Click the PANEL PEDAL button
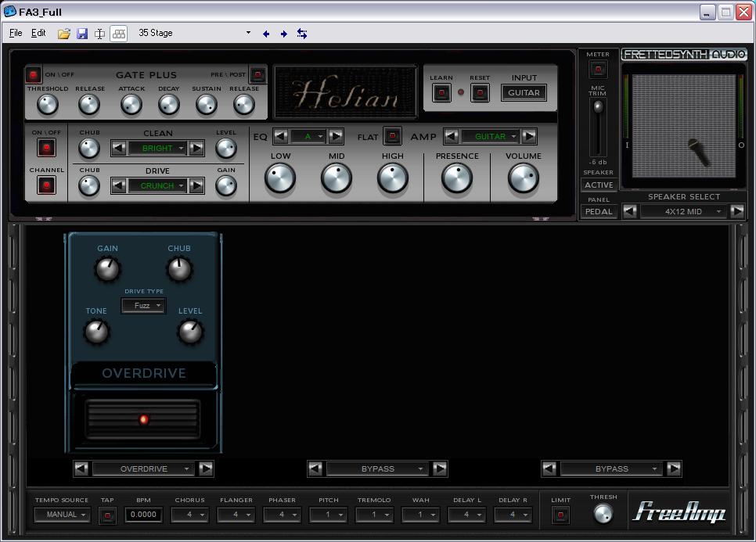 pyautogui.click(x=599, y=211)
